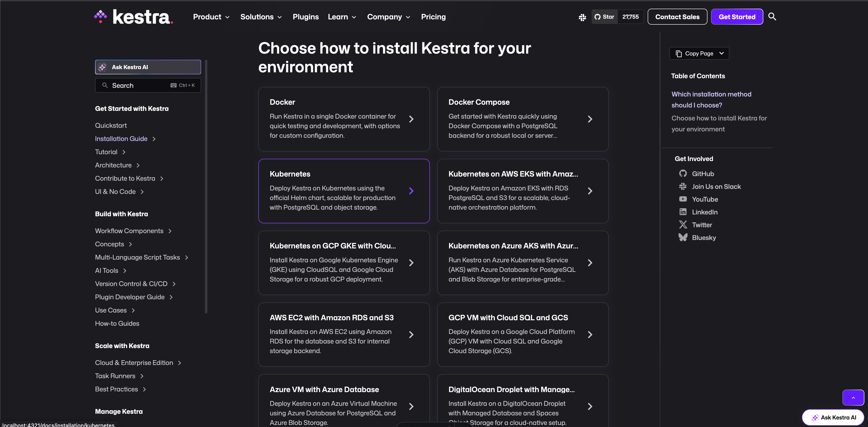Open the floating Ask Kestra AI button
Viewport: 868px width, 427px height.
pyautogui.click(x=833, y=417)
